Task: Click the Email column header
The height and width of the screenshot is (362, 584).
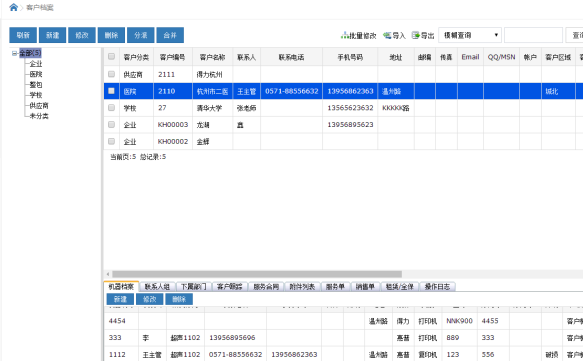Action: 470,57
